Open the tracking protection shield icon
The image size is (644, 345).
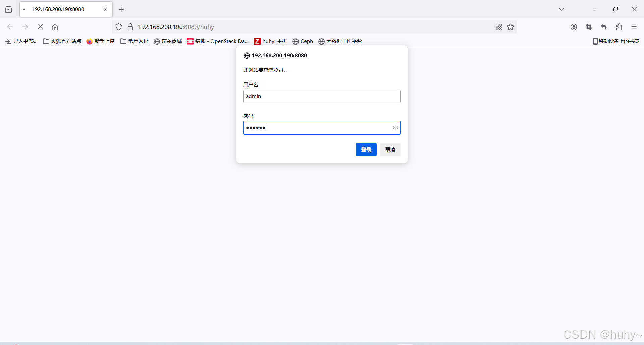point(119,27)
